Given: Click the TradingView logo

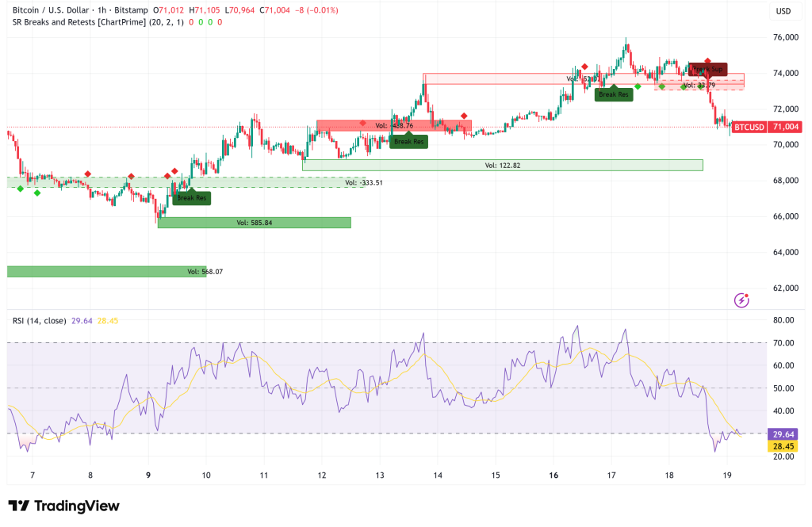Looking at the screenshot, I should pos(63,506).
